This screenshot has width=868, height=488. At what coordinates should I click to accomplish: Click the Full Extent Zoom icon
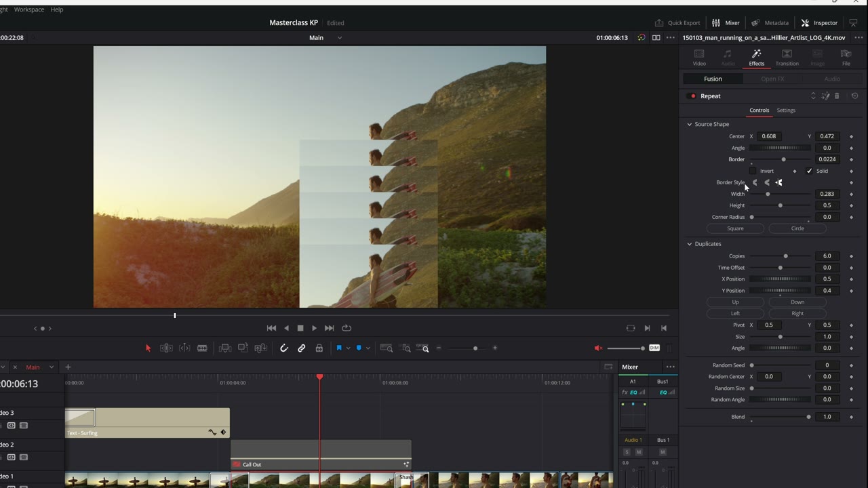(387, 348)
